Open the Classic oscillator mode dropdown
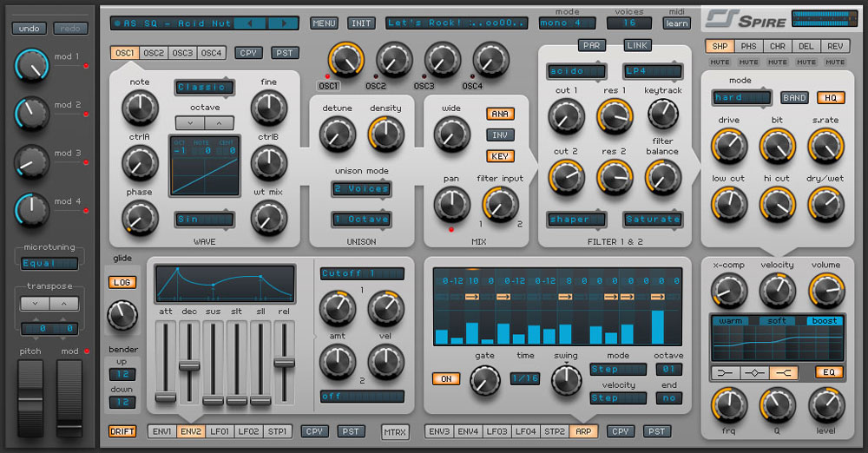 pyautogui.click(x=204, y=87)
